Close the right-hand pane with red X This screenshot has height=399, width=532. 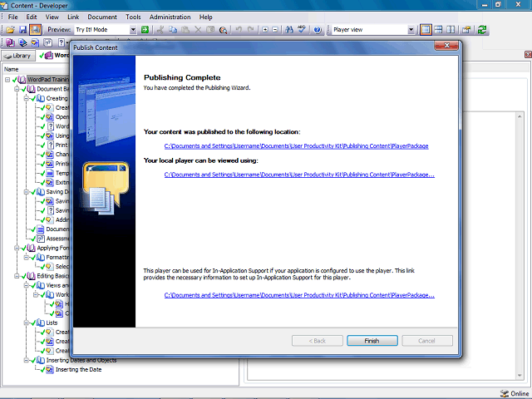528,55
